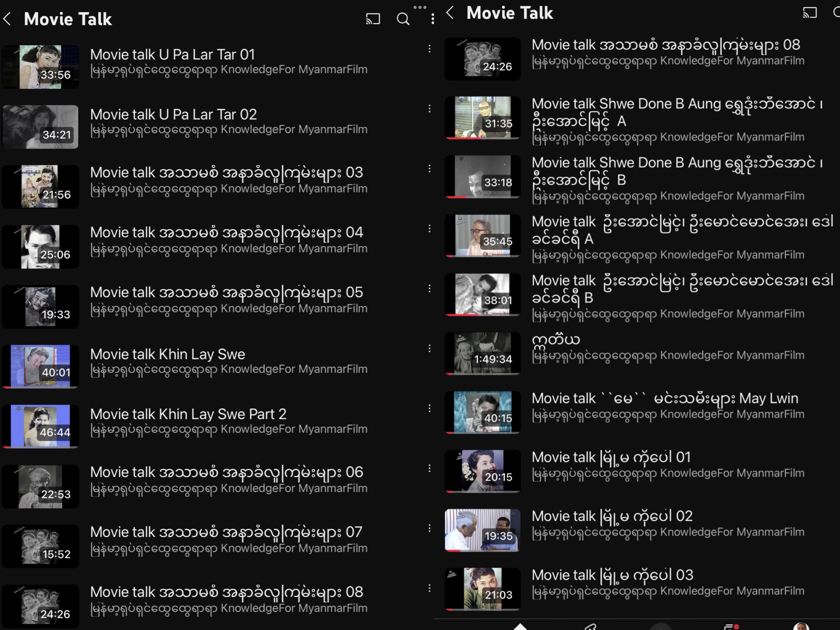Viewport: 840px width, 630px height.
Task: Open options menu for Khin Lay Swe Part 2
Action: coord(429,409)
